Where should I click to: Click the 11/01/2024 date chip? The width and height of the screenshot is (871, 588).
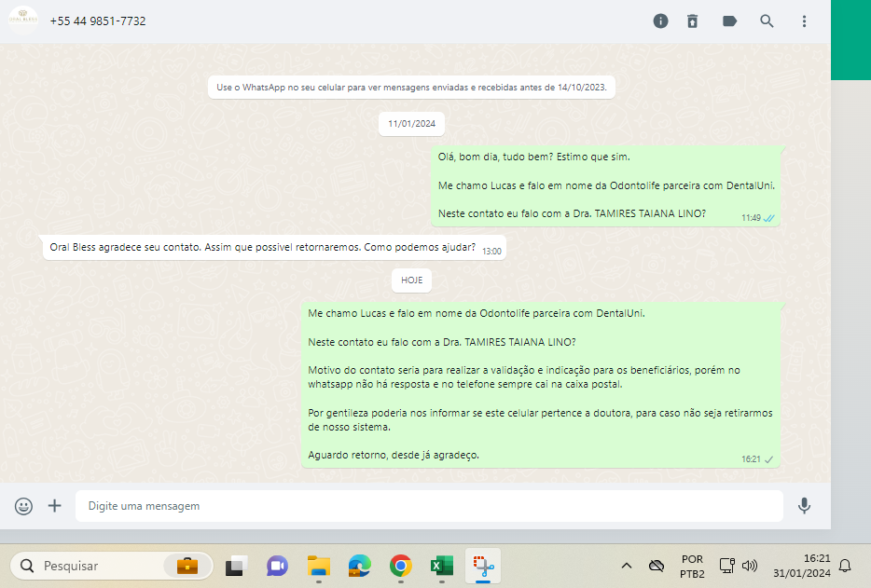click(x=411, y=124)
